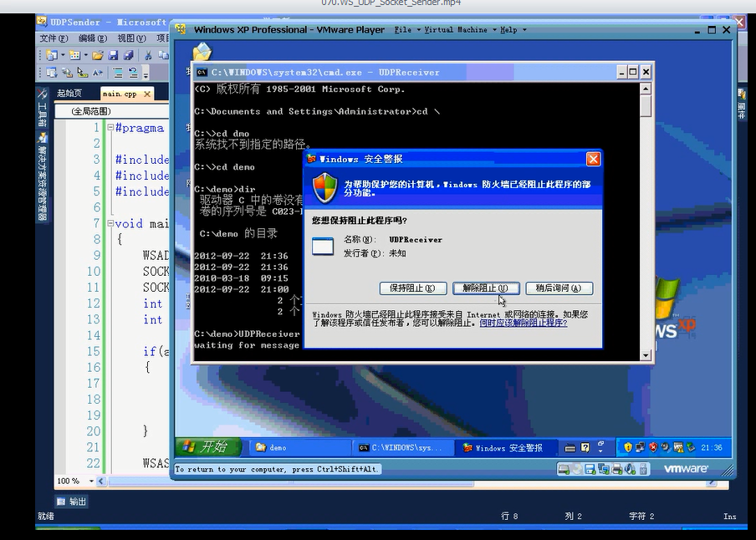Open the Virtual Machine menu in VMware Player

coord(461,30)
